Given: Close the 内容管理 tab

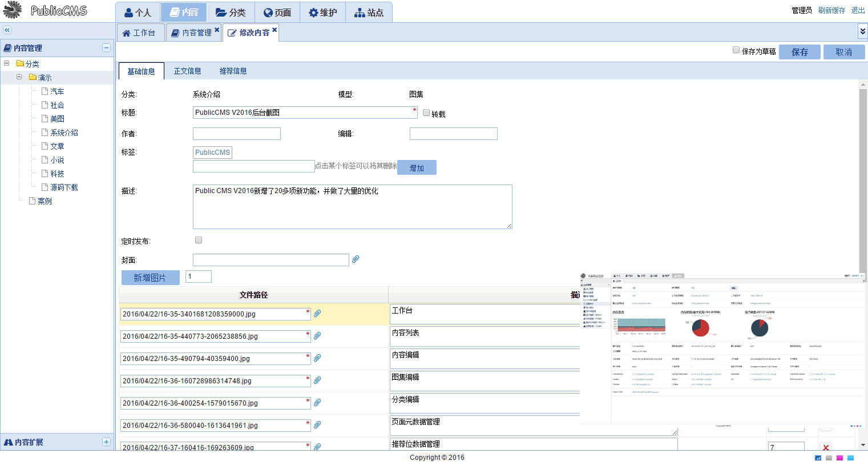Looking at the screenshot, I should coord(217,30).
